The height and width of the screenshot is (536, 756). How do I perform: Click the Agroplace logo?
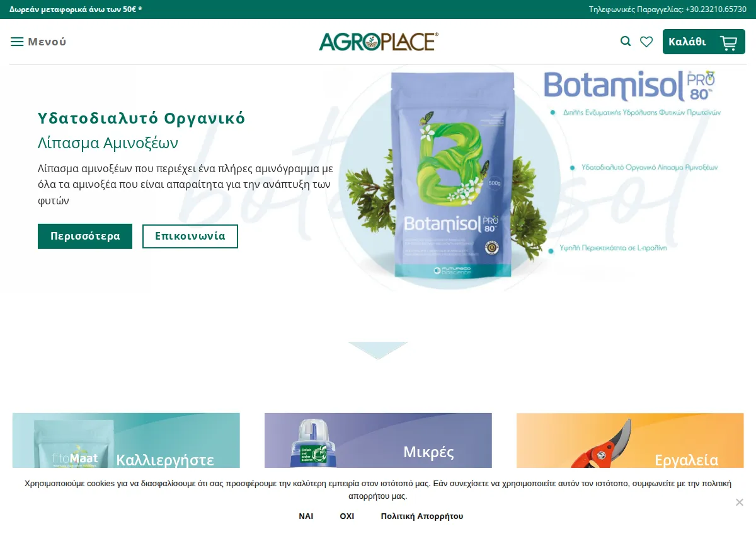[379, 42]
